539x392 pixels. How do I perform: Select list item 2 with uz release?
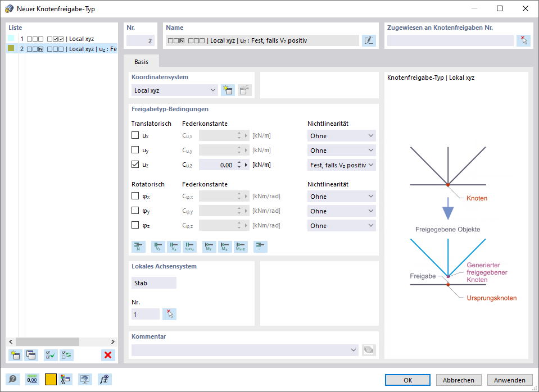coord(62,49)
